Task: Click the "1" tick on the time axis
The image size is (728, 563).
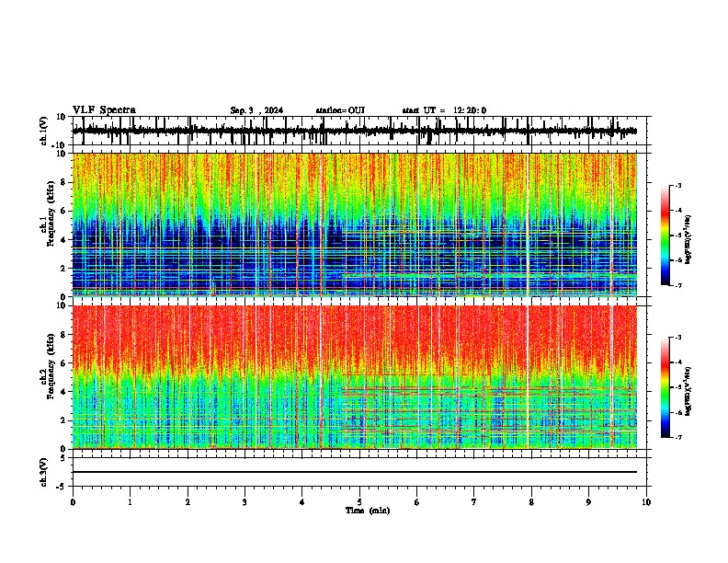Action: (130, 502)
